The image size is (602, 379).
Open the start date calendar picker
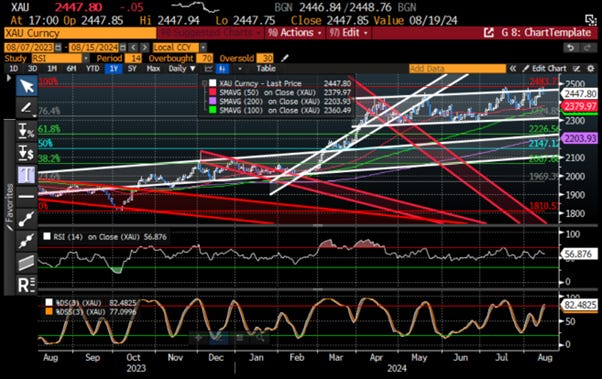[58, 48]
